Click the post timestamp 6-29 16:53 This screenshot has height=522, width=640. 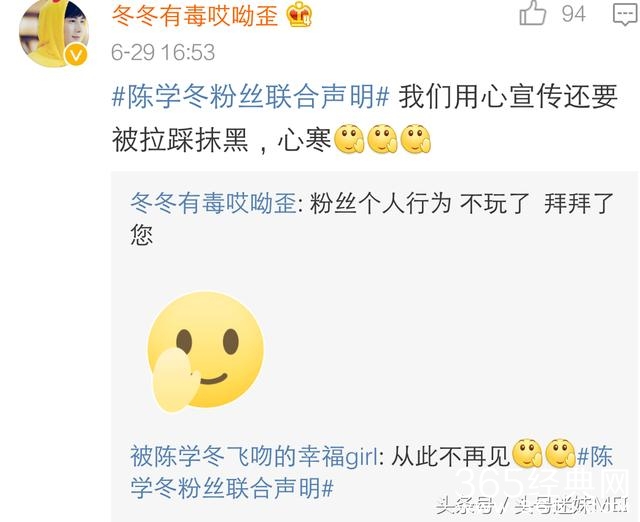point(163,52)
